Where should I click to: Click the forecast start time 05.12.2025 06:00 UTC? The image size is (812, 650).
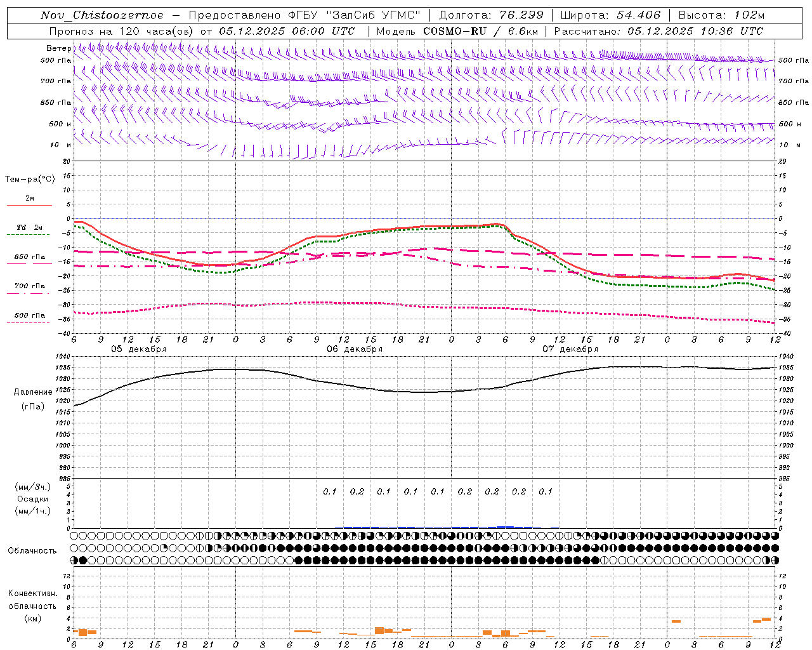coord(287,31)
